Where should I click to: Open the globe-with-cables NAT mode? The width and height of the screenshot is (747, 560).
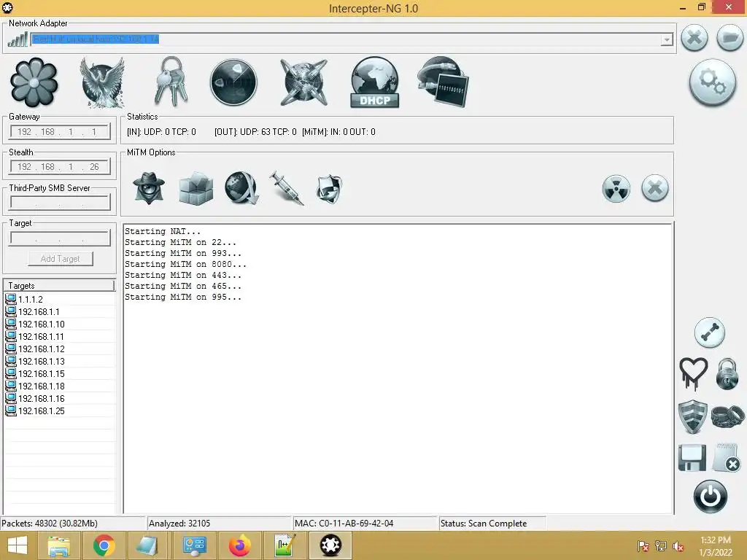click(303, 82)
